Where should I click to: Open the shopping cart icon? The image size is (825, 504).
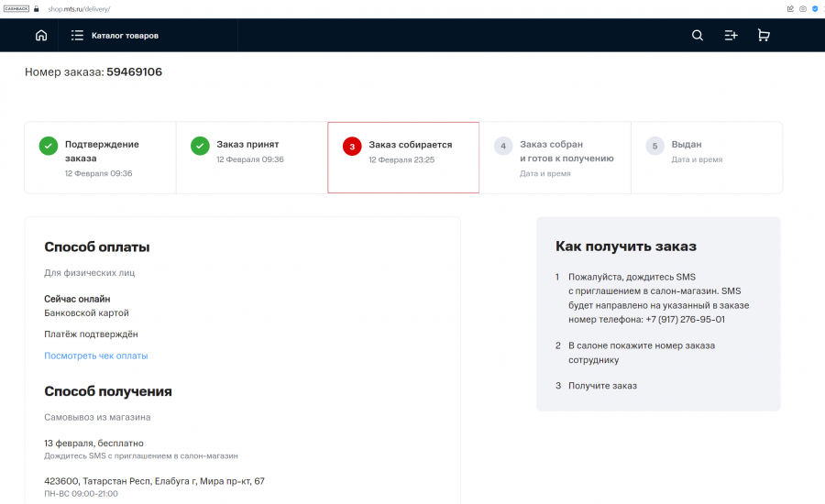(x=764, y=35)
